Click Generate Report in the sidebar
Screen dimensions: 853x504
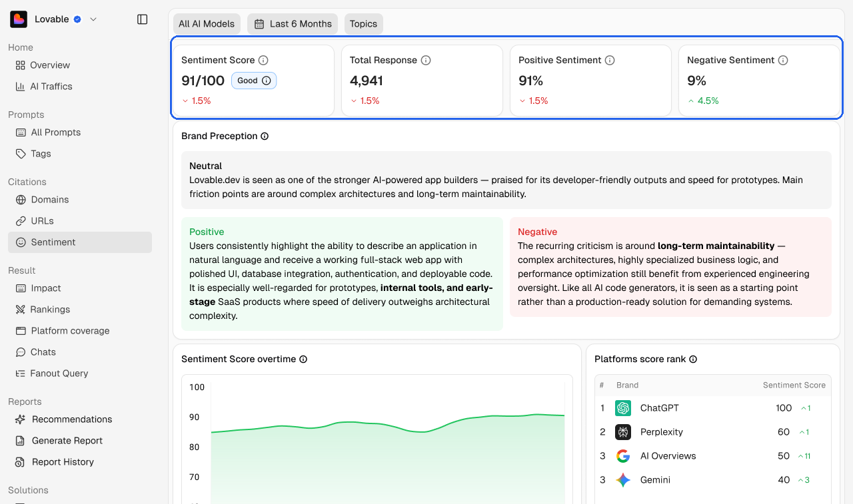(x=80, y=441)
